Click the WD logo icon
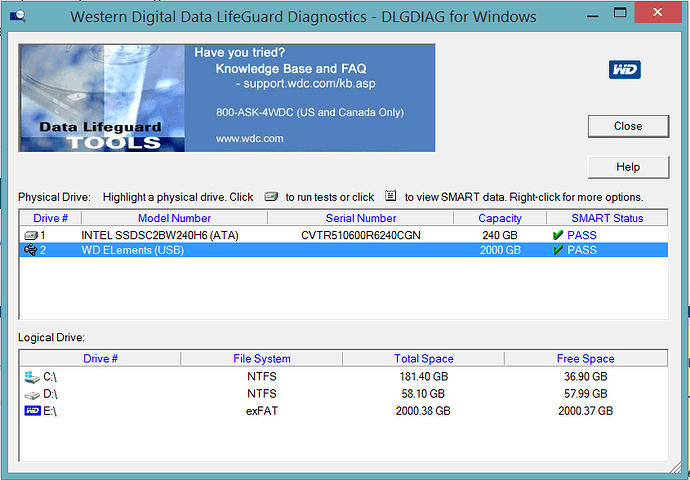Viewport: 690px width, 480px height. (624, 70)
